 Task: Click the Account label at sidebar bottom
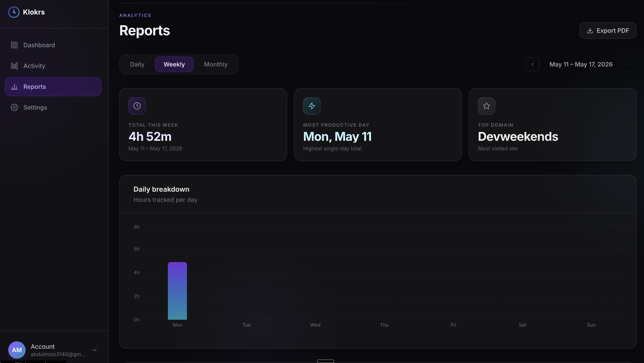point(42,347)
